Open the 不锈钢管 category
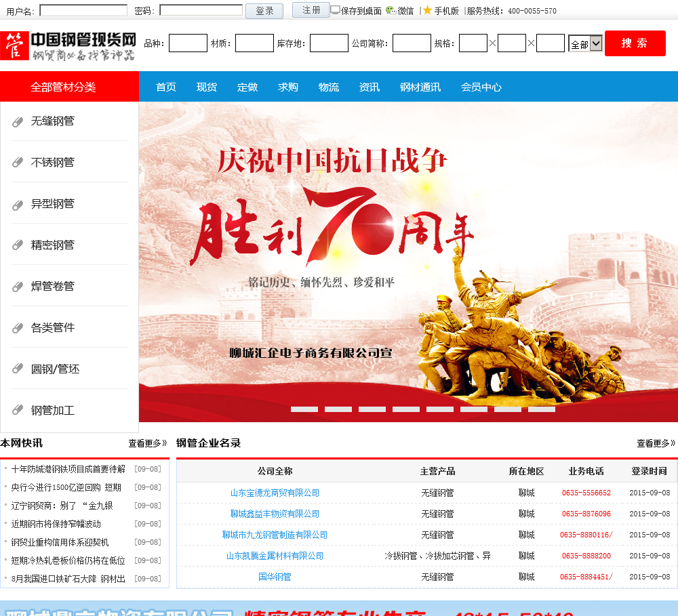This screenshot has height=616, width=678. click(53, 162)
